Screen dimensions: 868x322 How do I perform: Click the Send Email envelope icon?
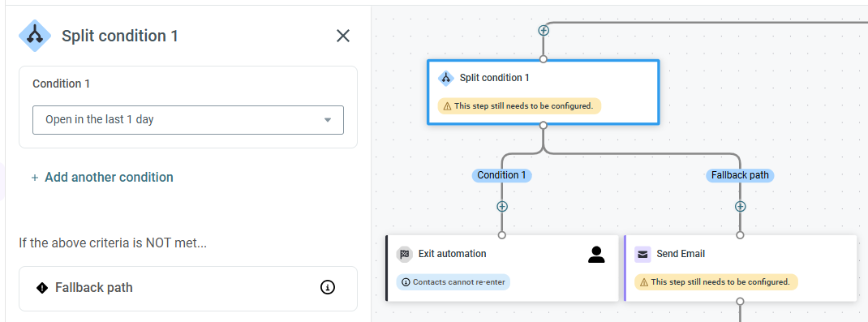(642, 254)
